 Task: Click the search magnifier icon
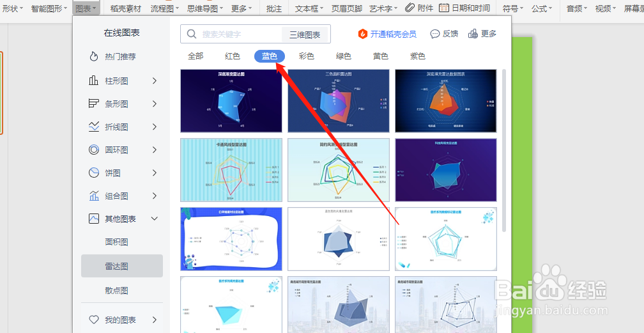pos(192,34)
